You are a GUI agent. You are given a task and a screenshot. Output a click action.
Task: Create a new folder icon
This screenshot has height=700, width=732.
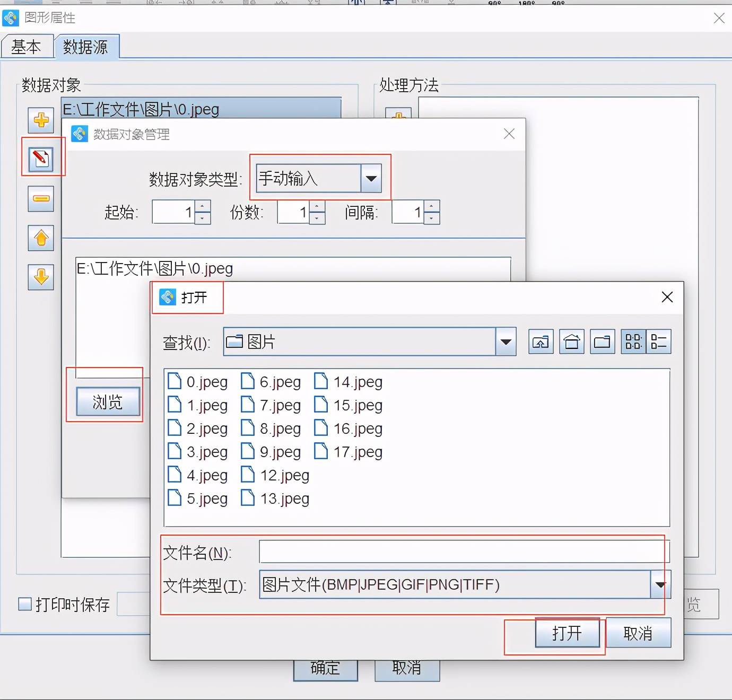602,342
